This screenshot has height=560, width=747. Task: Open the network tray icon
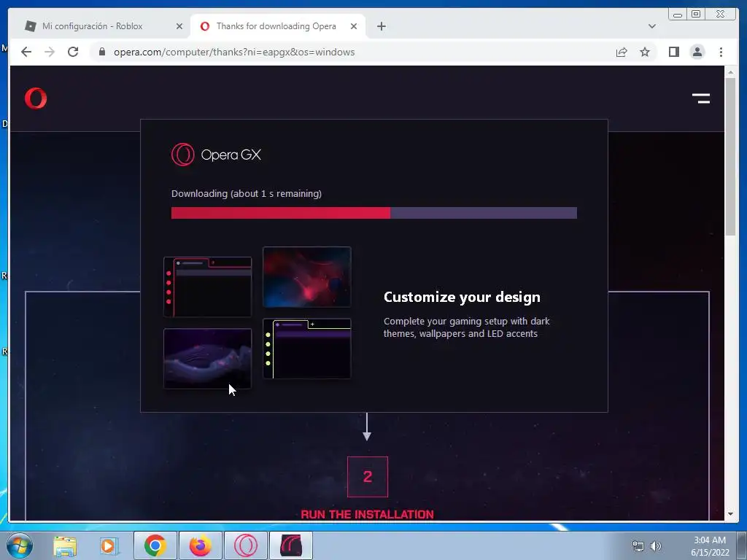638,546
